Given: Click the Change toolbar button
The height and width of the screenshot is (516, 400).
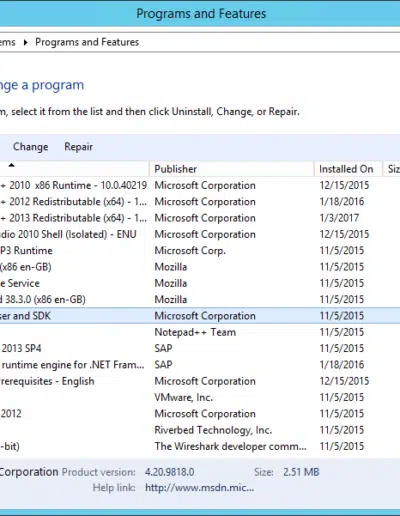Looking at the screenshot, I should (30, 147).
